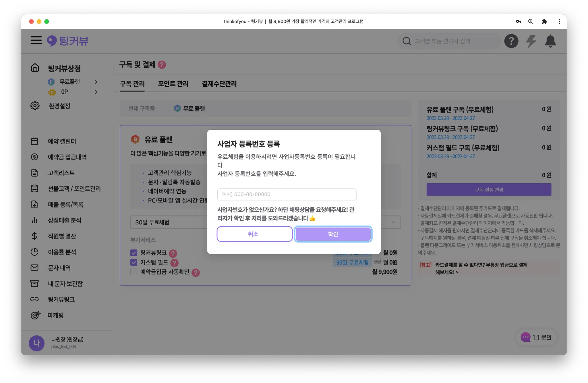Uncheck the 커스텀 필드 checkbox
This screenshot has width=588, height=383.
click(x=134, y=263)
